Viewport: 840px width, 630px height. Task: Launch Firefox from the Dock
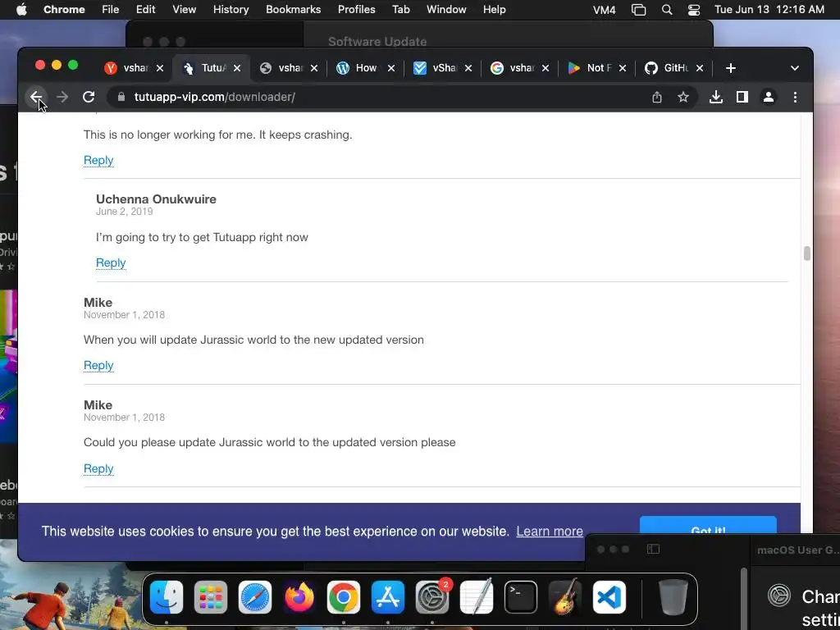coord(299,597)
